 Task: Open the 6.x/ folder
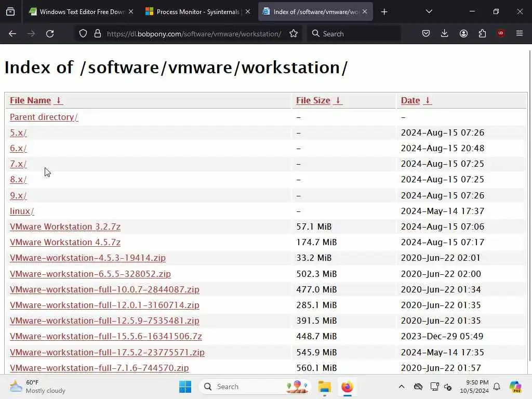coord(18,148)
